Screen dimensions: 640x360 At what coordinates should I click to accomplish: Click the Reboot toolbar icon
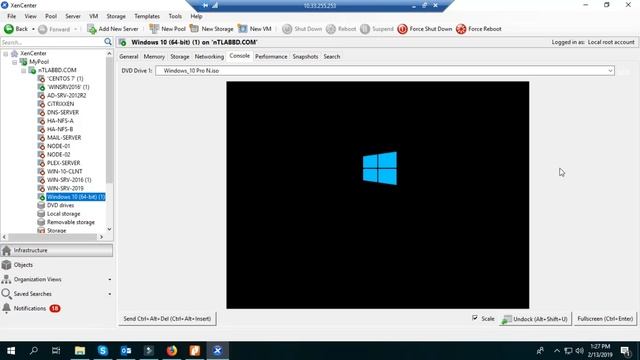click(331, 29)
